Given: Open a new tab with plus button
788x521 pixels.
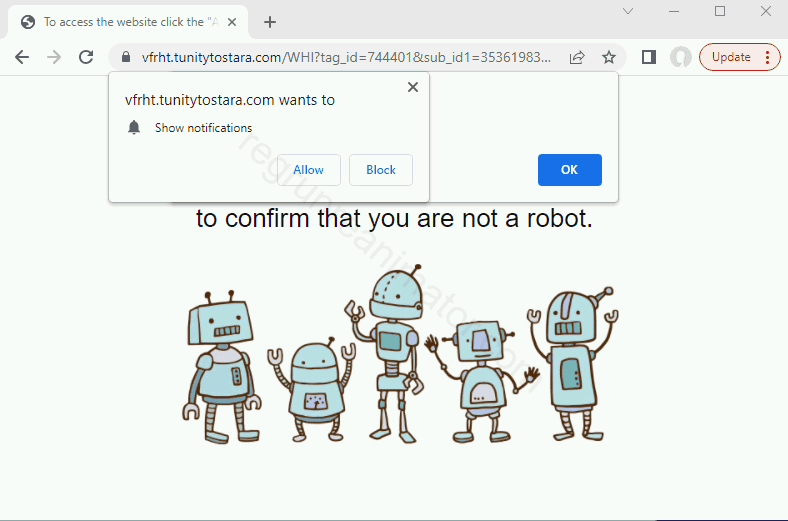Looking at the screenshot, I should click(x=269, y=22).
